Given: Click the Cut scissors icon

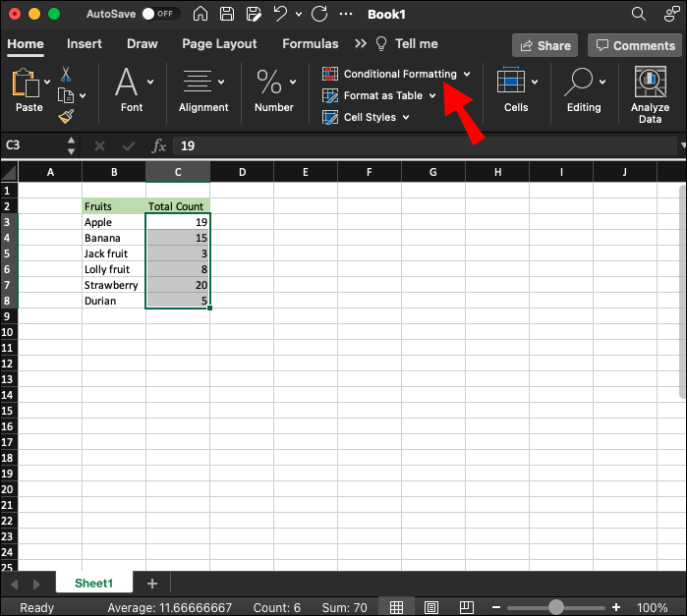Looking at the screenshot, I should point(66,75).
